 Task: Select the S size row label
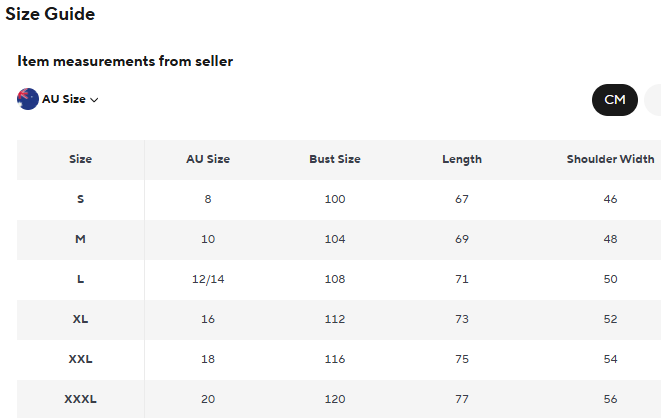click(81, 199)
